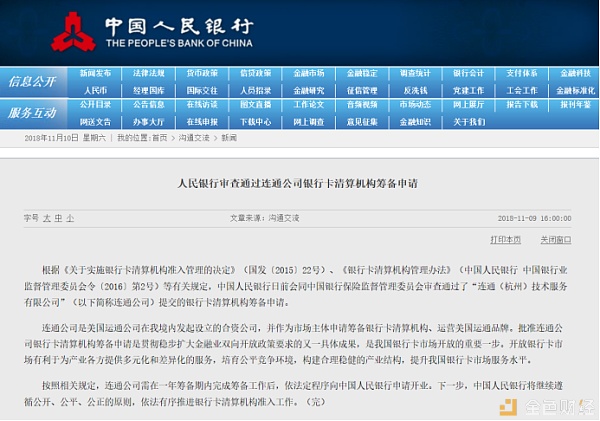The image size is (600, 421).
Task: Visit the 网上展厅 page
Action: (x=468, y=104)
